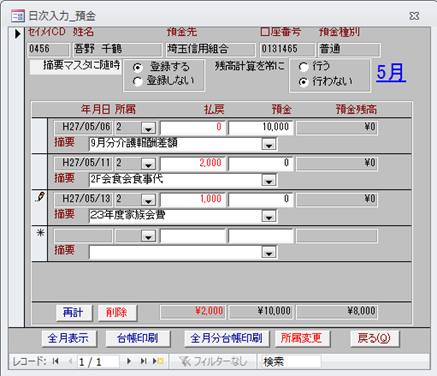Click the 全月分台帳印刷 button
The image size is (437, 376).
pyautogui.click(x=227, y=339)
